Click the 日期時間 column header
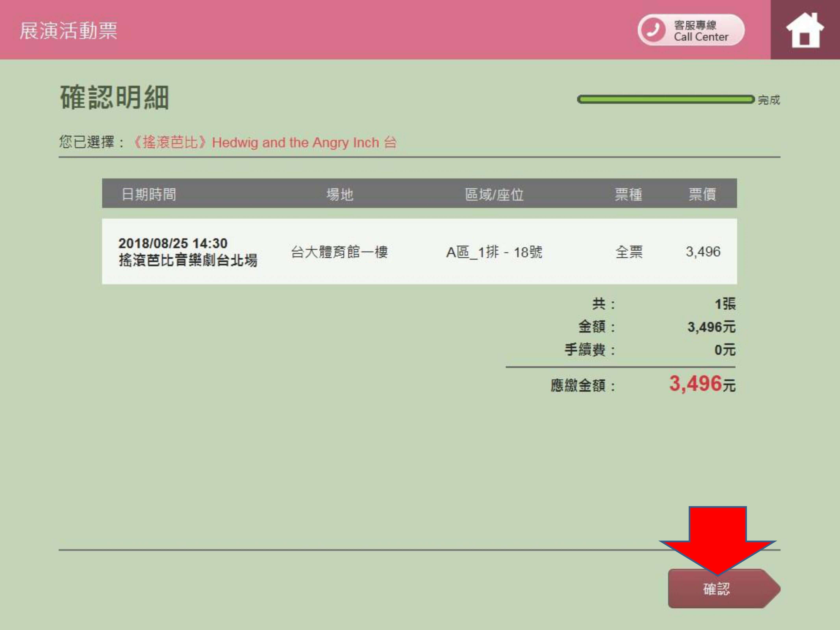This screenshot has height=630, width=840. pyautogui.click(x=149, y=194)
